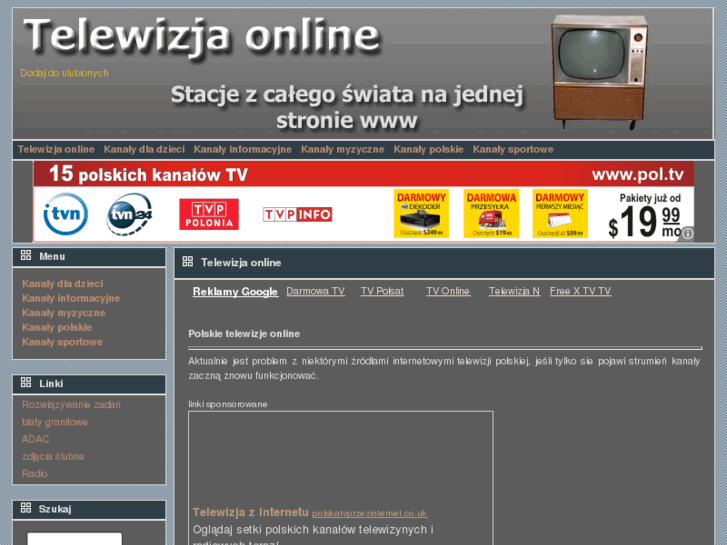
Task: Click the TVP Polonia logo
Action: [209, 214]
